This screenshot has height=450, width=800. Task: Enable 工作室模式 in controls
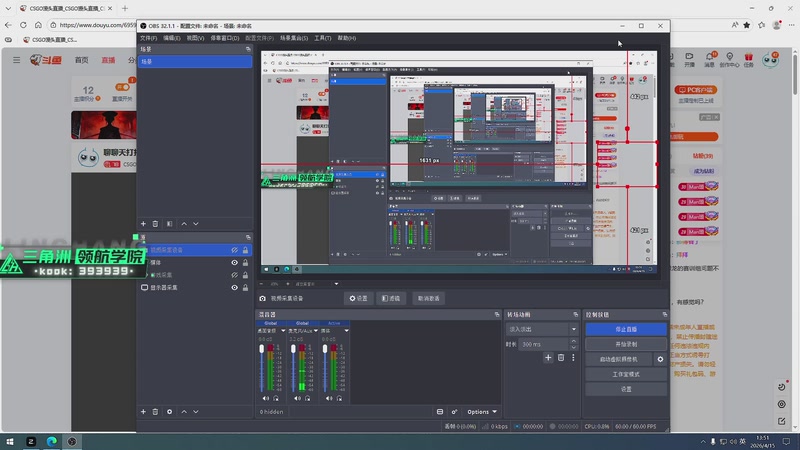tap(626, 374)
